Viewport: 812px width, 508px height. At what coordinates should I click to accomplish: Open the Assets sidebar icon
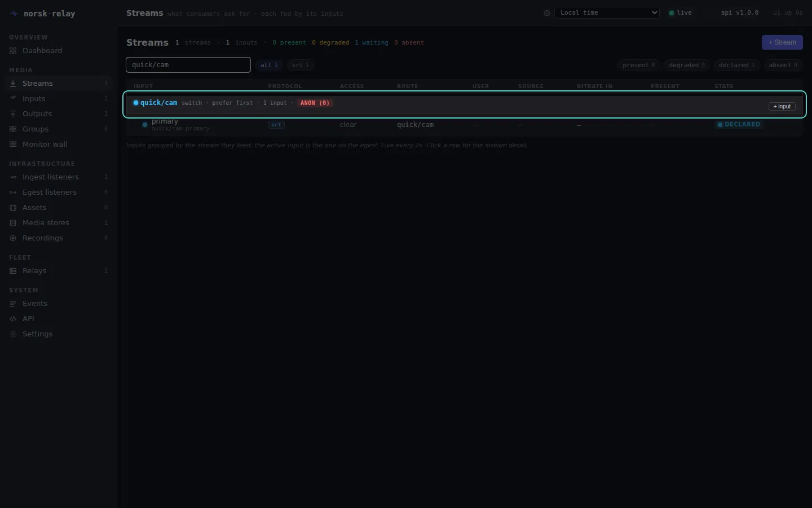pyautogui.click(x=13, y=208)
